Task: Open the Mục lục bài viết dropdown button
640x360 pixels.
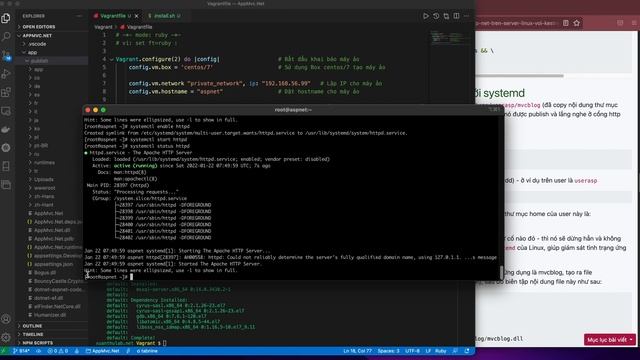Action: pyautogui.click(x=609, y=340)
